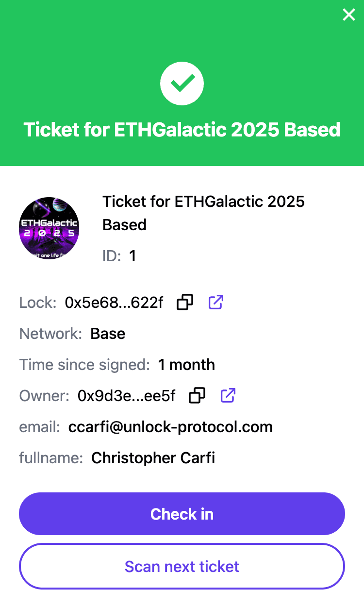The width and height of the screenshot is (364, 607).
Task: Open Owner address external link
Action: point(228,396)
